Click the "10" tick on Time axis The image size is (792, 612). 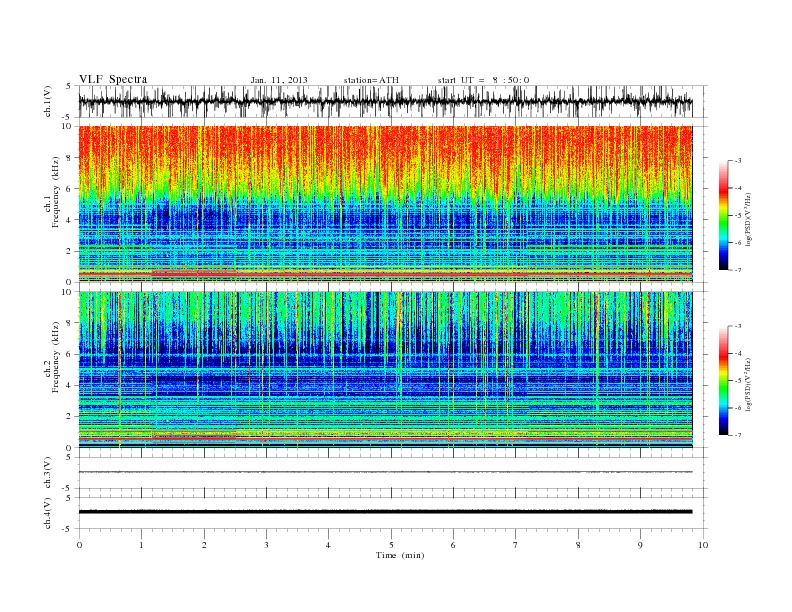coord(703,545)
